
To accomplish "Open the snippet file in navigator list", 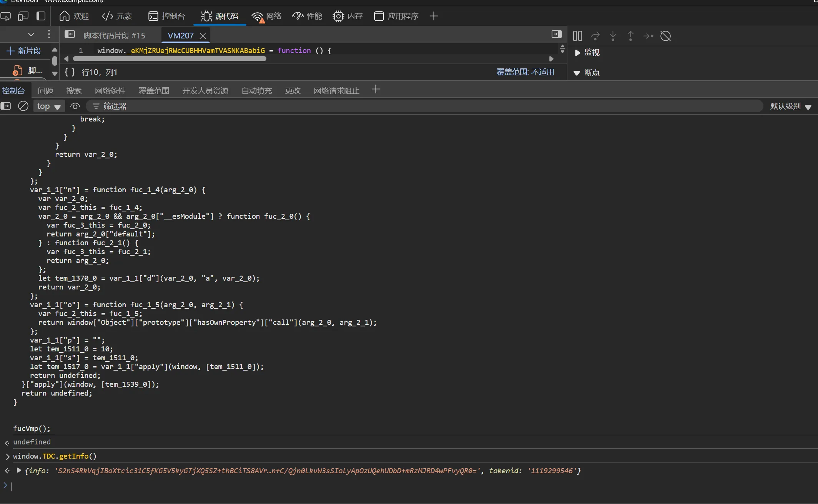I will pyautogui.click(x=28, y=70).
